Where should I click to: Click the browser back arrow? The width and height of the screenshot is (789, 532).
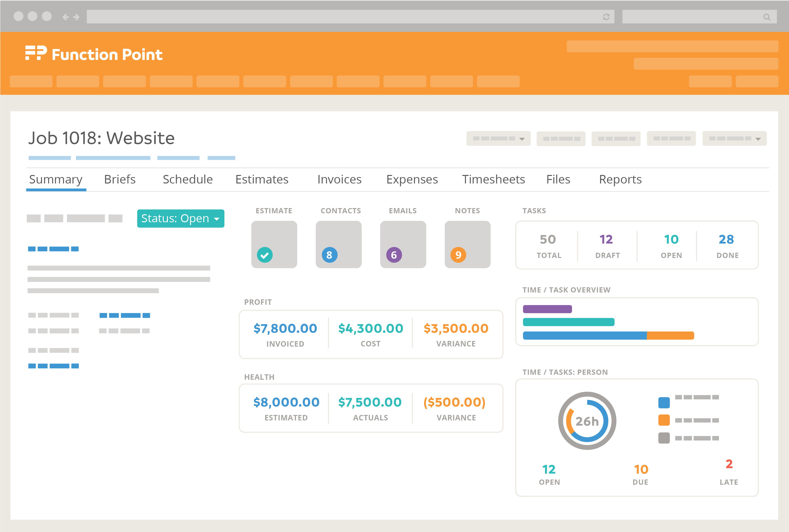[x=66, y=17]
